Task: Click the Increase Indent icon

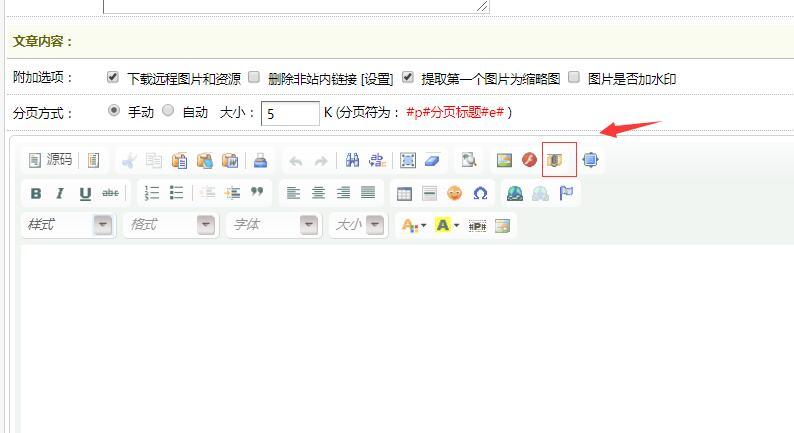Action: pyautogui.click(x=232, y=193)
